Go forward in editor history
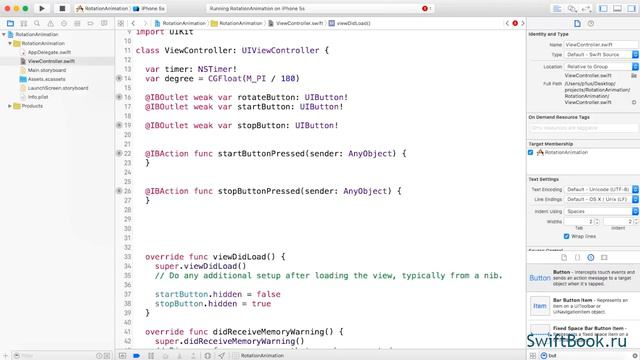 tap(145, 23)
